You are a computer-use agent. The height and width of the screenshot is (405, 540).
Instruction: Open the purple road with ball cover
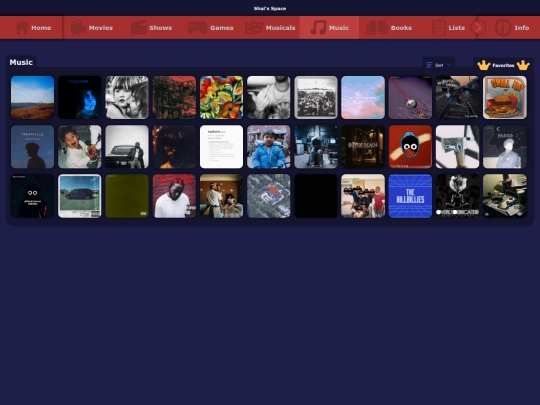410,97
